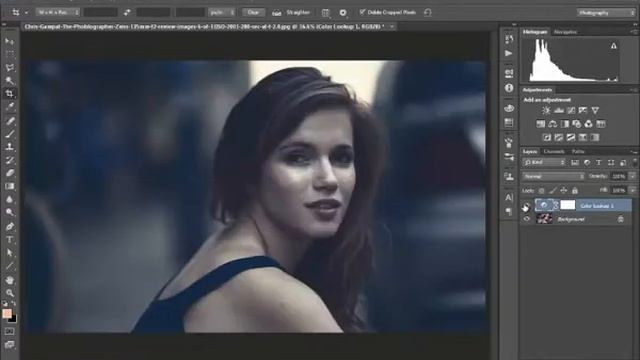Select the Gradient tool
The height and width of the screenshot is (360, 640).
(9, 186)
